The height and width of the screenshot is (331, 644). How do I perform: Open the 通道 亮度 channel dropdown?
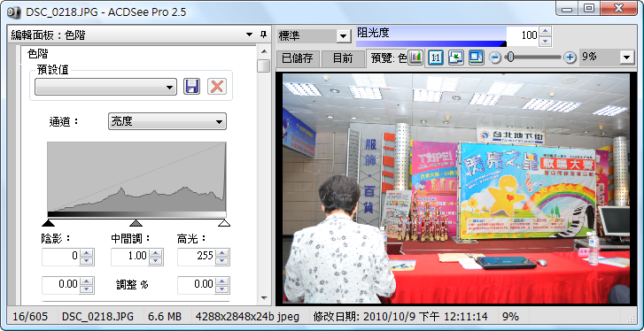167,121
